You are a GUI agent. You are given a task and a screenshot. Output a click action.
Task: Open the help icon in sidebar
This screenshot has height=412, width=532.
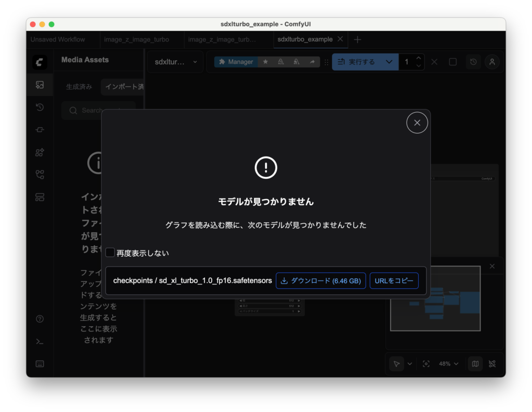click(x=40, y=318)
